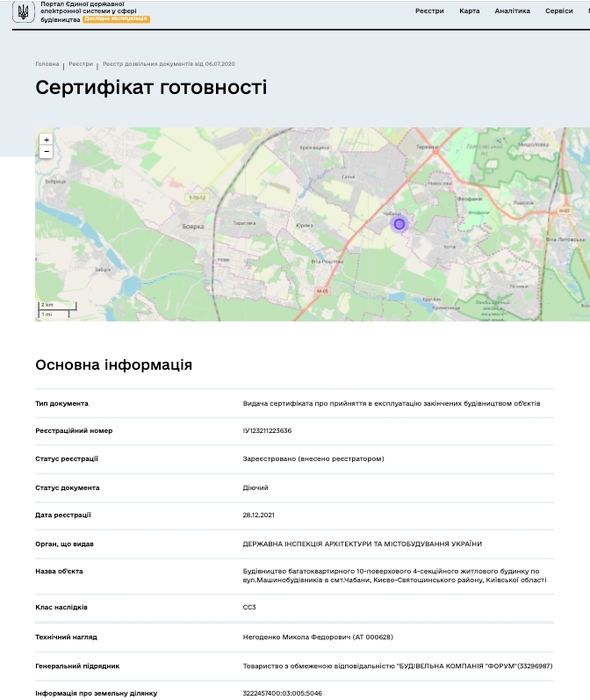Click Негоденко Микола Федорович entry

pos(318,637)
